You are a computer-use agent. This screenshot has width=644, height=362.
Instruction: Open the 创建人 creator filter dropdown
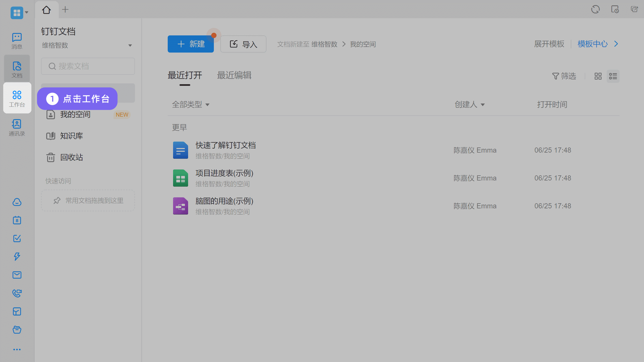click(470, 104)
